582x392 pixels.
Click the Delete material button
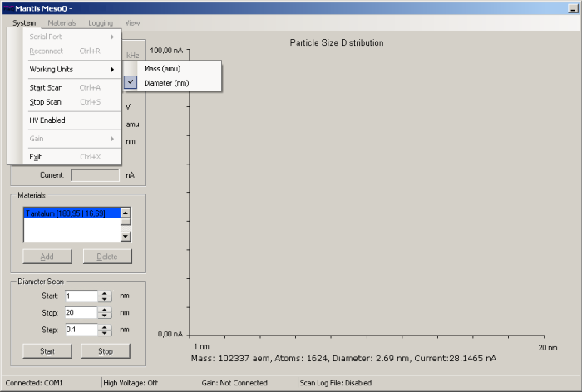107,257
